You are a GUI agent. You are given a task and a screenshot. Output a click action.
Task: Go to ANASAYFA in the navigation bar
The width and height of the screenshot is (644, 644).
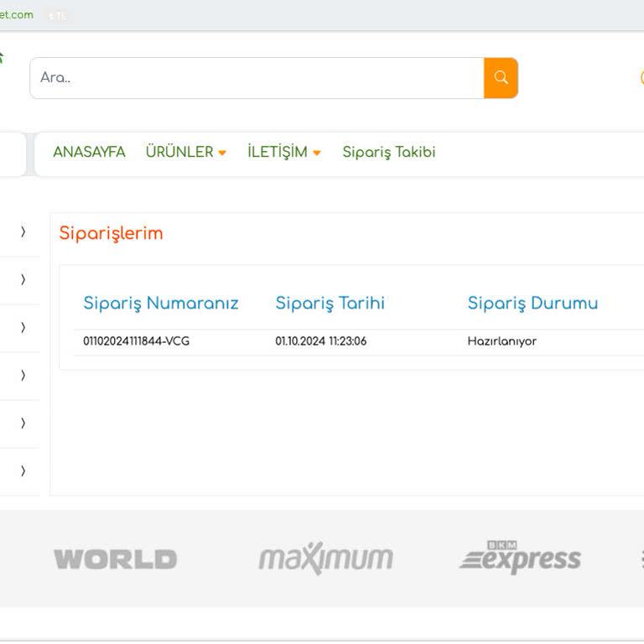coord(89,153)
